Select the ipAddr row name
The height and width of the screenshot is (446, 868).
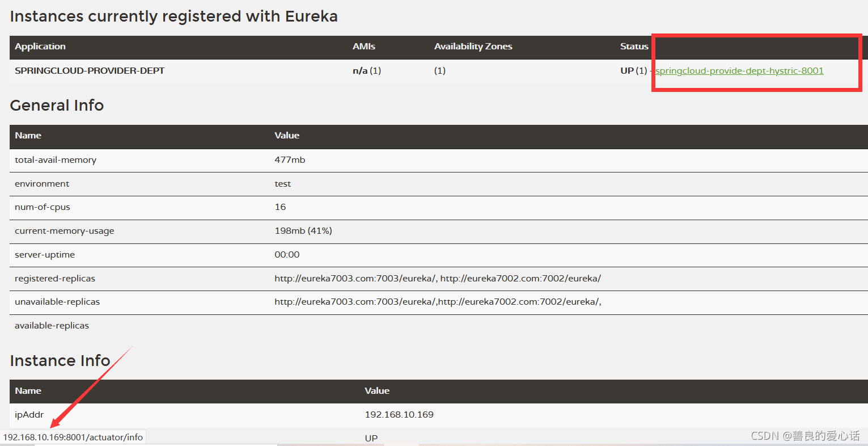point(29,415)
